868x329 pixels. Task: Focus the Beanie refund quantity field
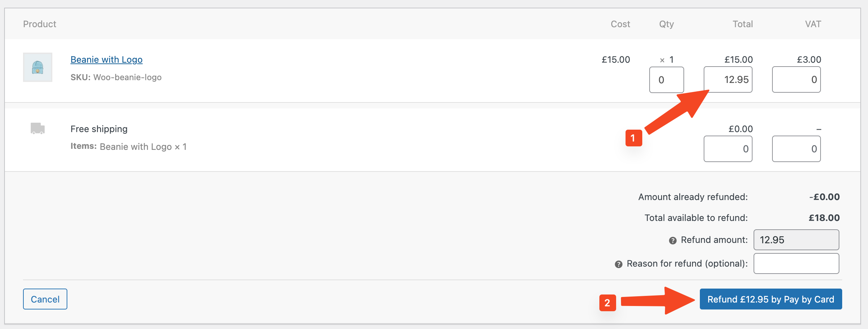coord(666,80)
